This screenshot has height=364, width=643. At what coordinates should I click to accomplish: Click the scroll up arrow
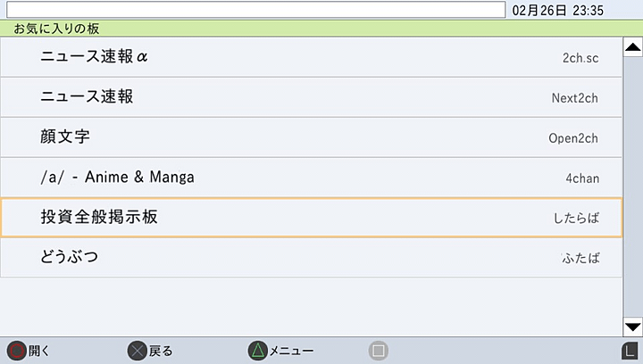click(x=632, y=48)
